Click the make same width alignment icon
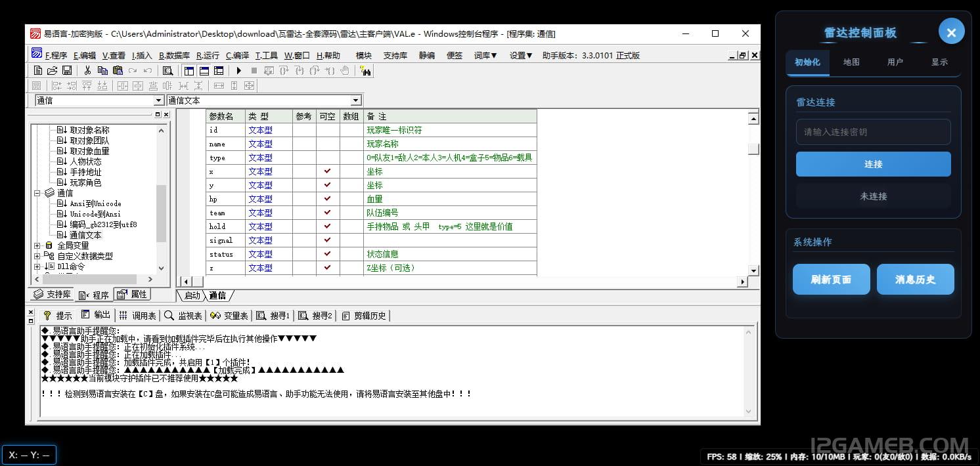 coord(219,85)
